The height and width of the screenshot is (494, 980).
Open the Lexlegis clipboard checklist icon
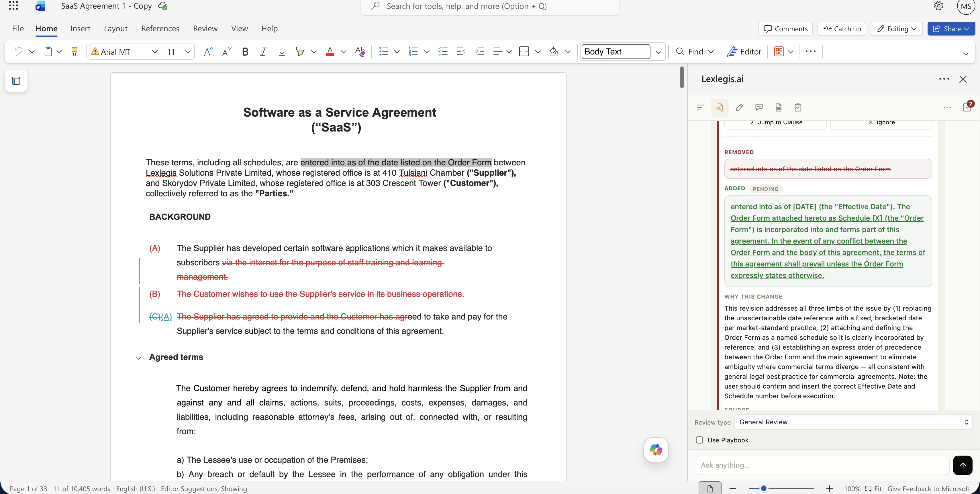pos(798,108)
